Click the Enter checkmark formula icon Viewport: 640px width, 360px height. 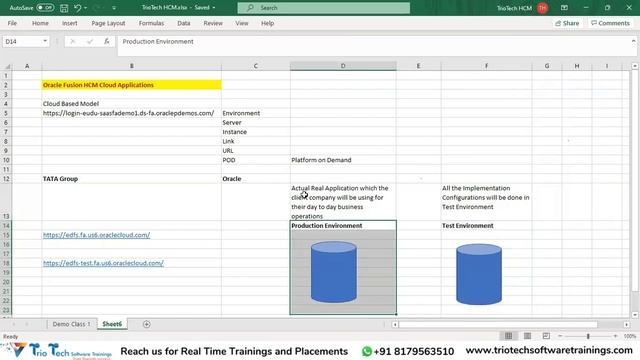[89, 41]
